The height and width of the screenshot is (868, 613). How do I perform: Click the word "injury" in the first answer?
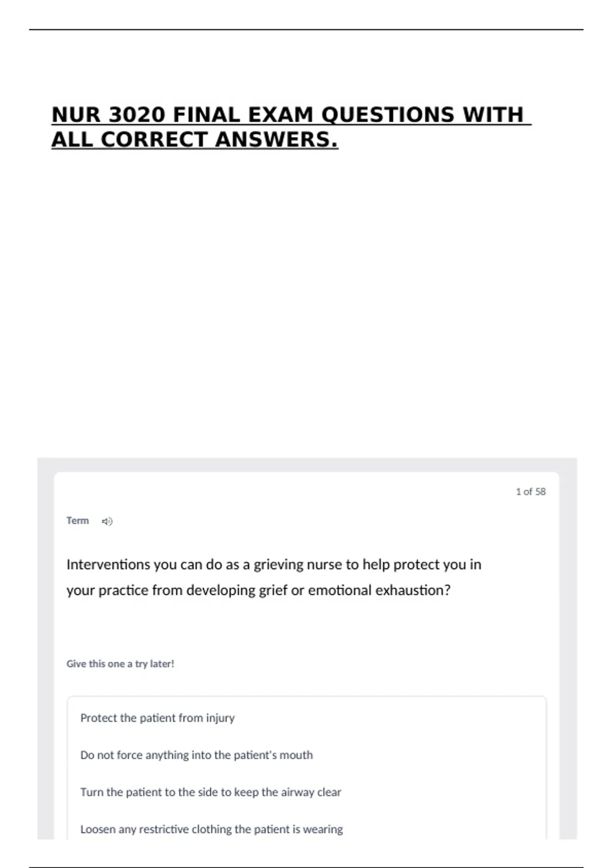220,718
